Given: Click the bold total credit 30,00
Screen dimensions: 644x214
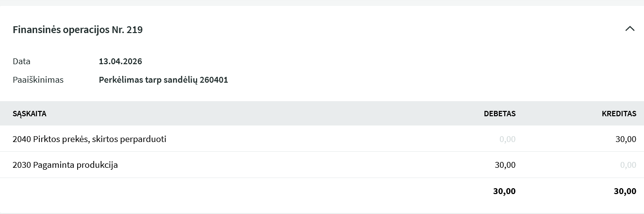Looking at the screenshot, I should pos(625,191).
